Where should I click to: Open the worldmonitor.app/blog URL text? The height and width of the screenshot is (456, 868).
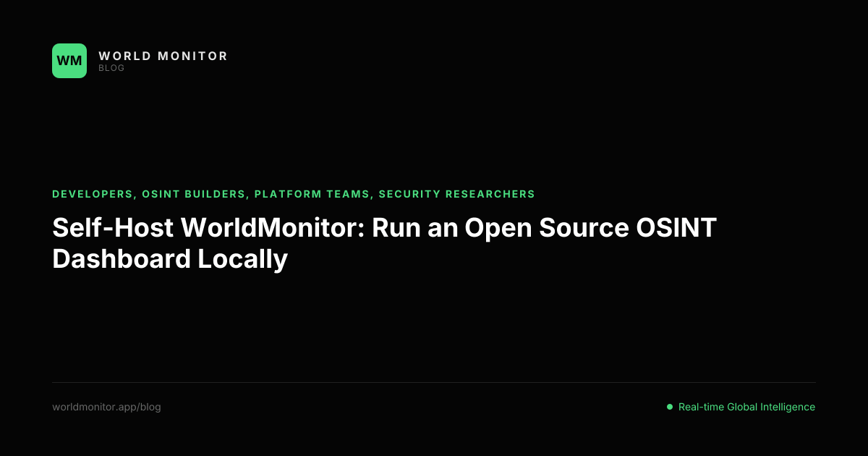[106, 407]
